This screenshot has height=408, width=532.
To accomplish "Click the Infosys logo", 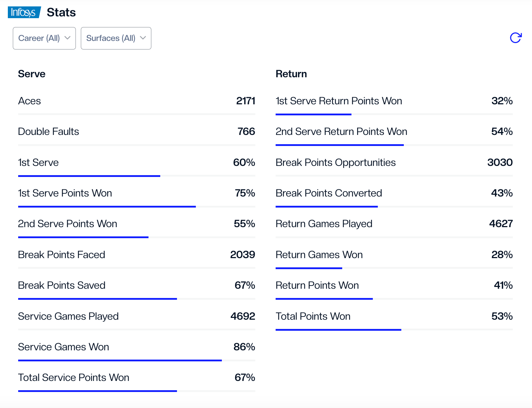I will (24, 12).
